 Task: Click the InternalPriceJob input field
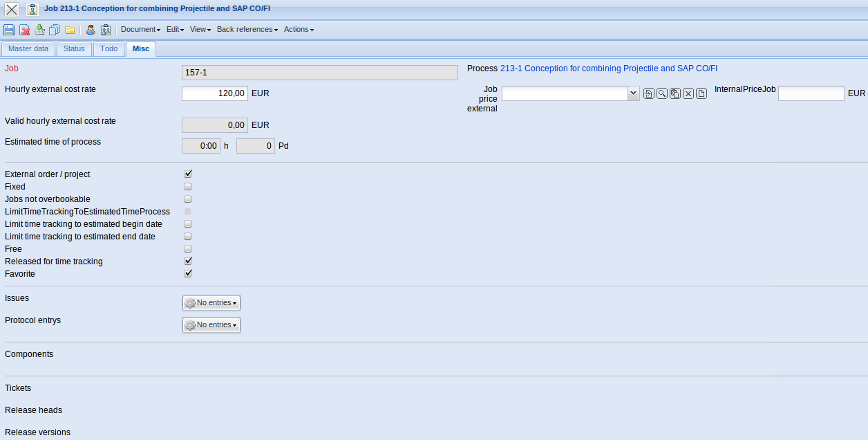(811, 93)
